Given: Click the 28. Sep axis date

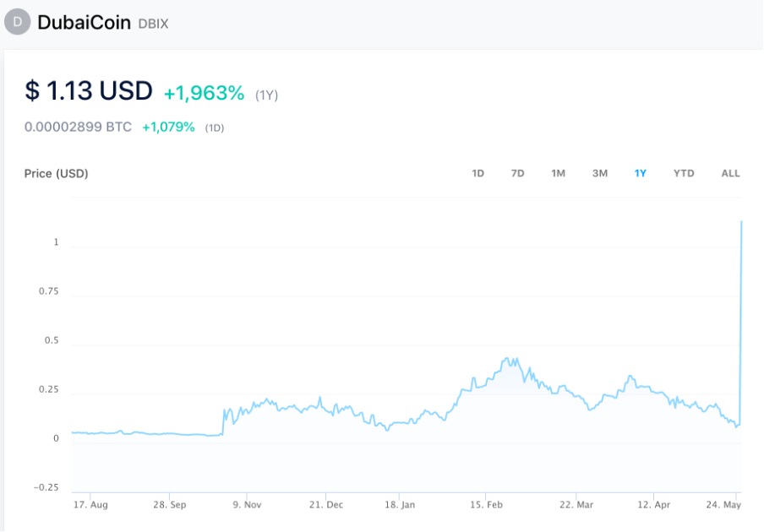Looking at the screenshot, I should [x=170, y=505].
